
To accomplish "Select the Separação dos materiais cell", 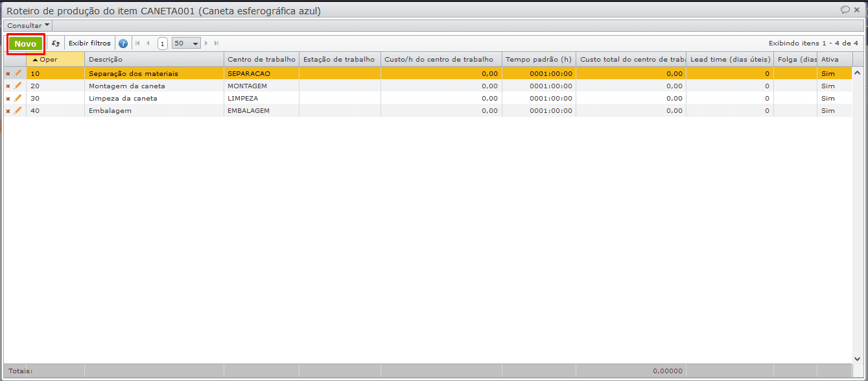I will click(154, 73).
